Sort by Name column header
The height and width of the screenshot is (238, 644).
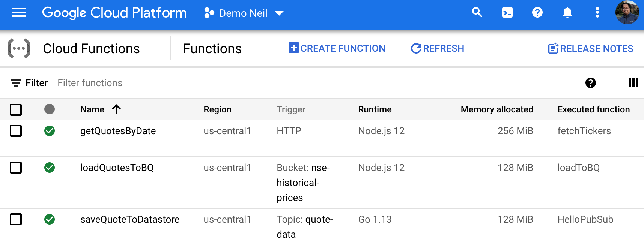(x=92, y=109)
